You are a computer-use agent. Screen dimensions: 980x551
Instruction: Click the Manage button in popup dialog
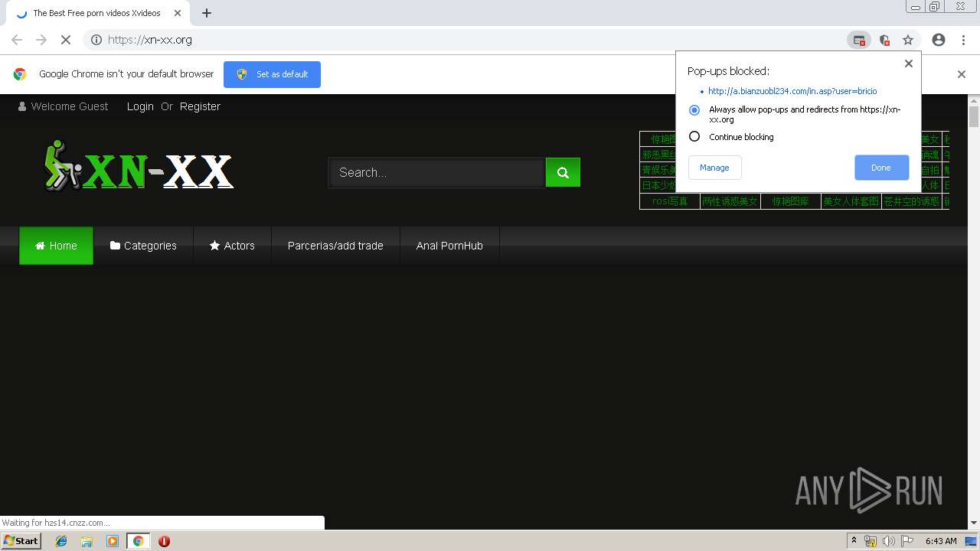714,168
